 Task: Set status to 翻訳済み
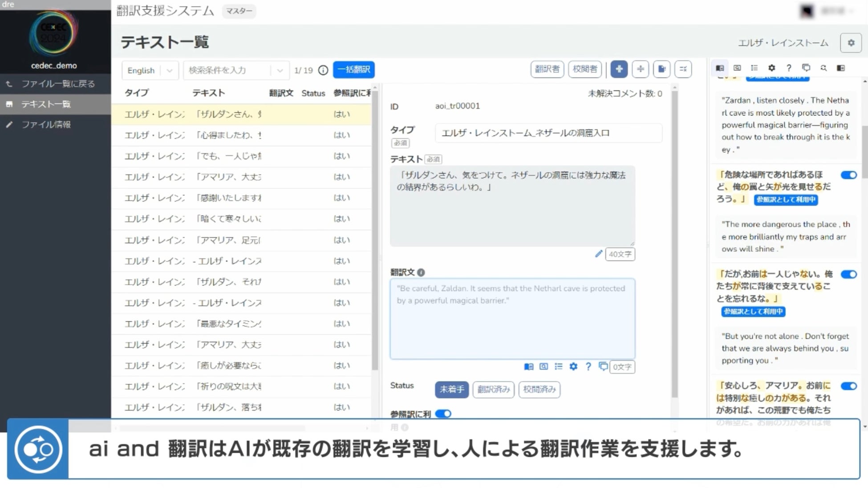(x=493, y=389)
